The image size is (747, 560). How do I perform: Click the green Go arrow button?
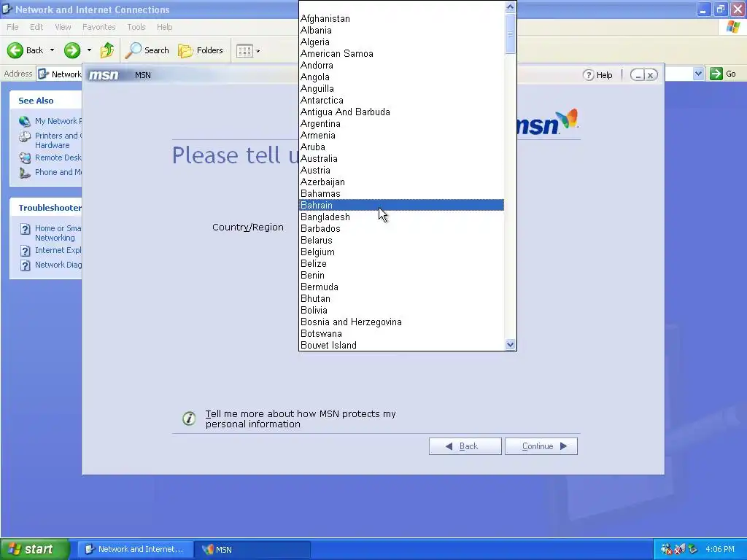coord(716,74)
